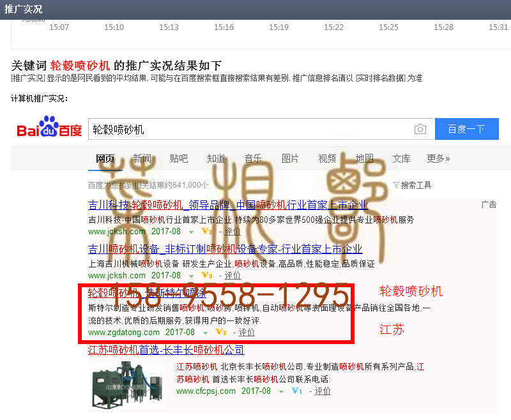Open 搜索工具 filter options
Screen dimensions: 511x420
[412, 185]
